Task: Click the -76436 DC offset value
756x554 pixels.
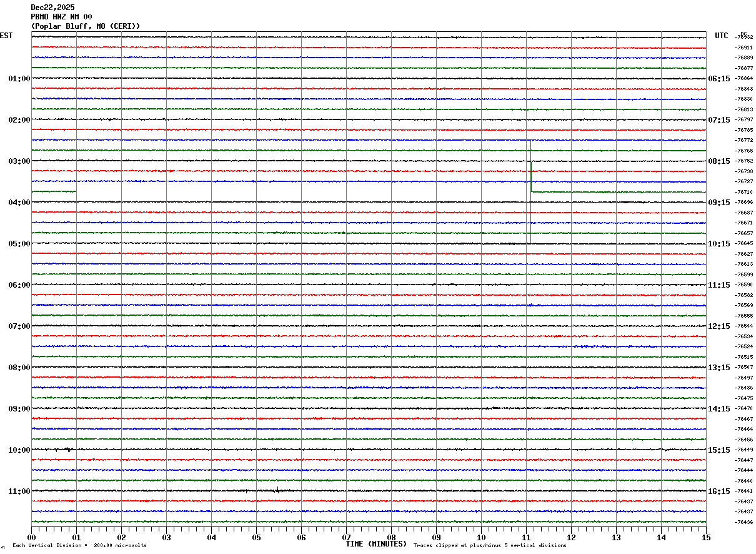Action: [x=744, y=522]
